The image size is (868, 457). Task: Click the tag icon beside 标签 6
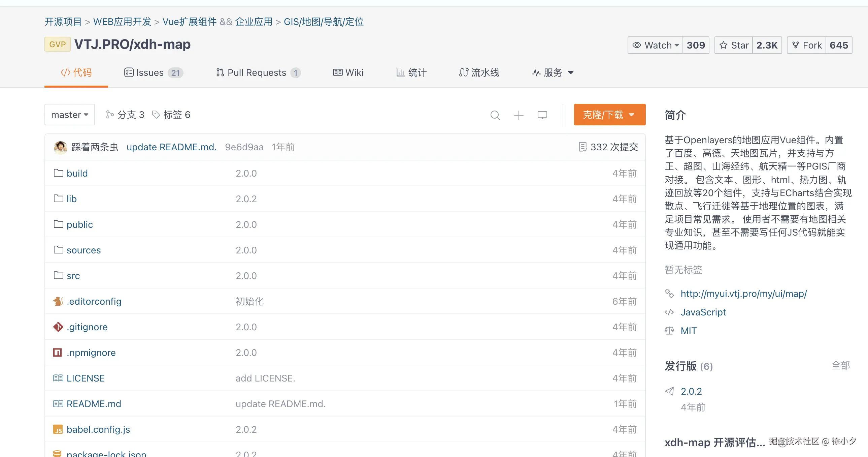(x=156, y=115)
